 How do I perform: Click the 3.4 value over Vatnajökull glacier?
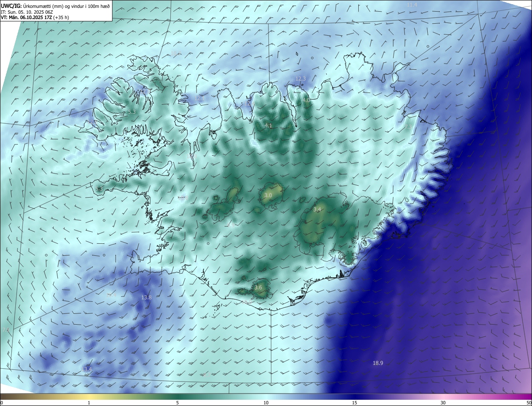point(317,210)
